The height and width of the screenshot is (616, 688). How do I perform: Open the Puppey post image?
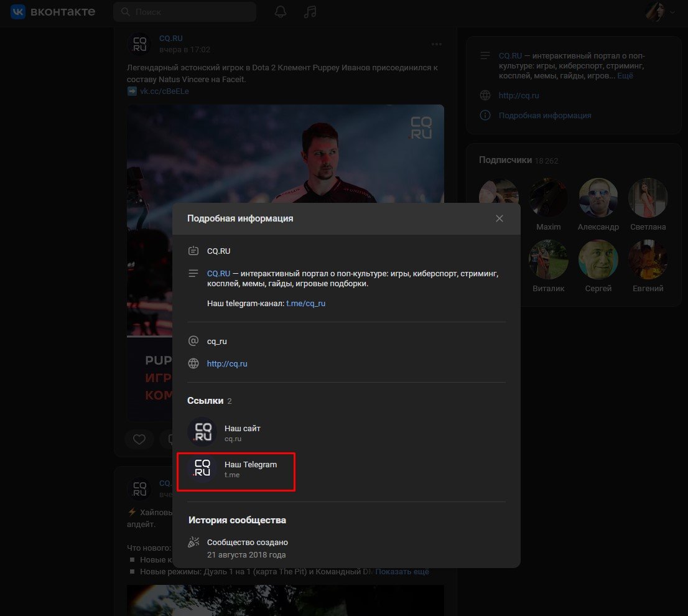[285, 154]
